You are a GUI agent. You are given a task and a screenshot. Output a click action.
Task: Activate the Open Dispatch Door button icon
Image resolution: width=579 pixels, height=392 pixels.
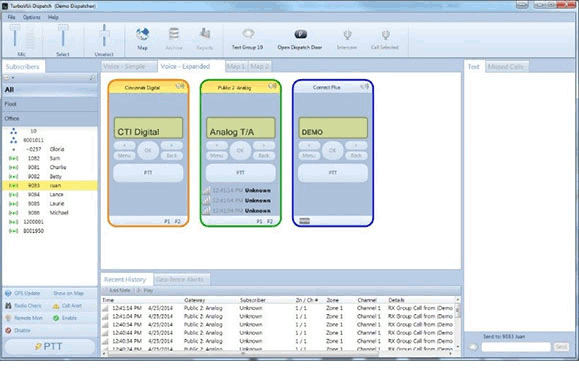tap(300, 34)
